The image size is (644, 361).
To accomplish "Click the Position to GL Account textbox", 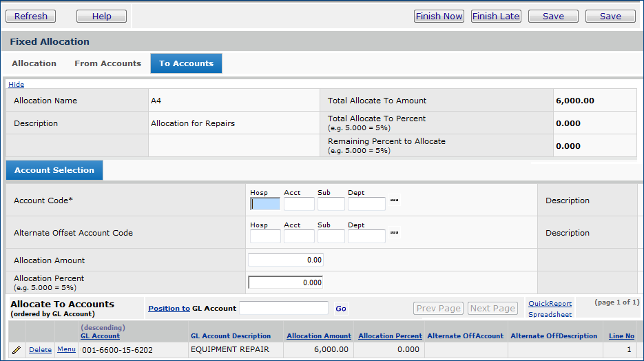I will tap(283, 308).
